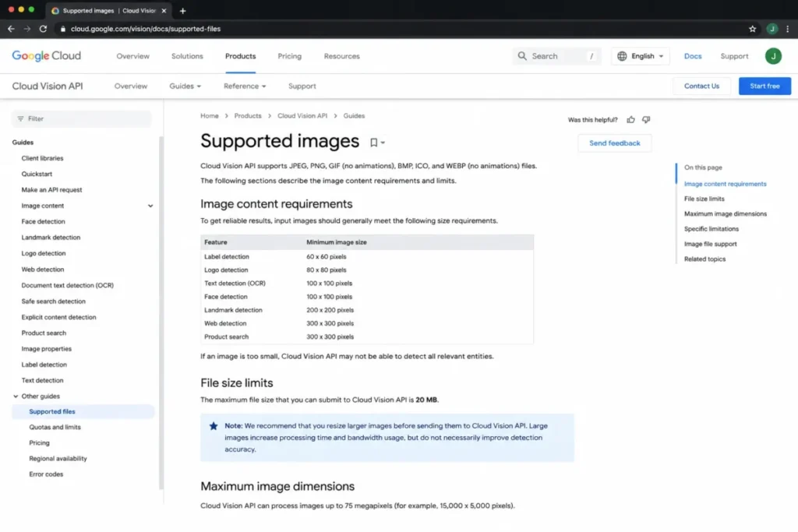Click the thumbs down icon

coord(646,119)
